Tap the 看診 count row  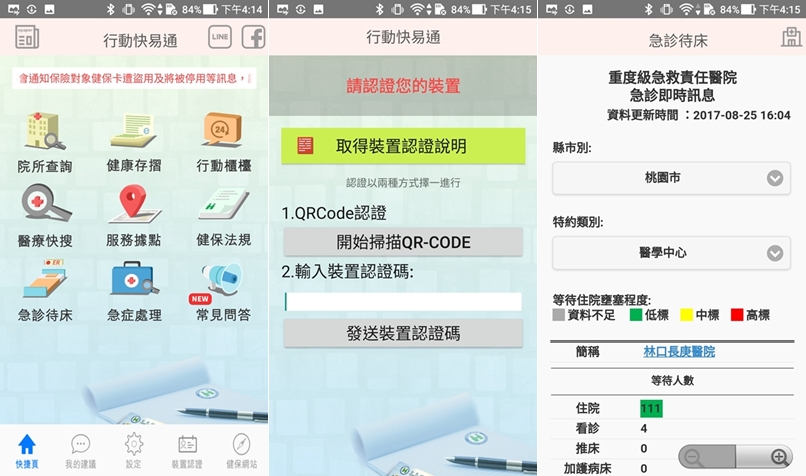(x=671, y=428)
